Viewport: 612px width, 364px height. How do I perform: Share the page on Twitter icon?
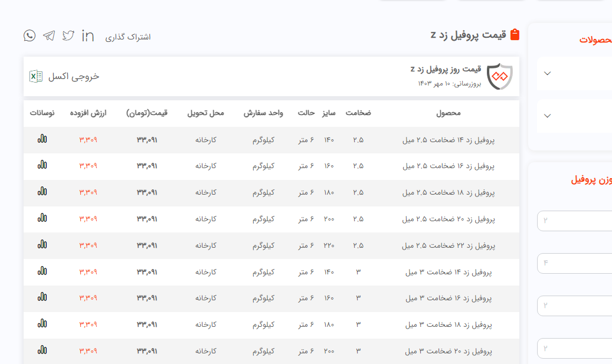[x=68, y=35]
